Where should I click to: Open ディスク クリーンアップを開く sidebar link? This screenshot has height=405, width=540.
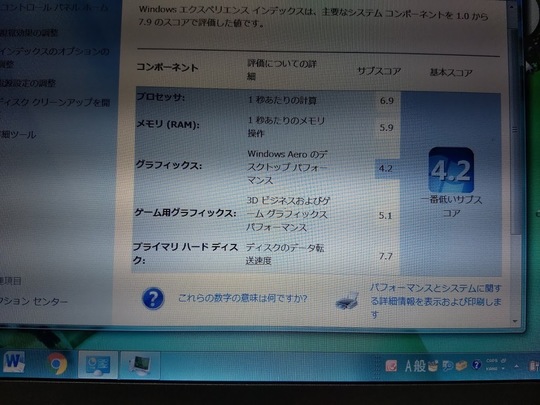pyautogui.click(x=55, y=102)
